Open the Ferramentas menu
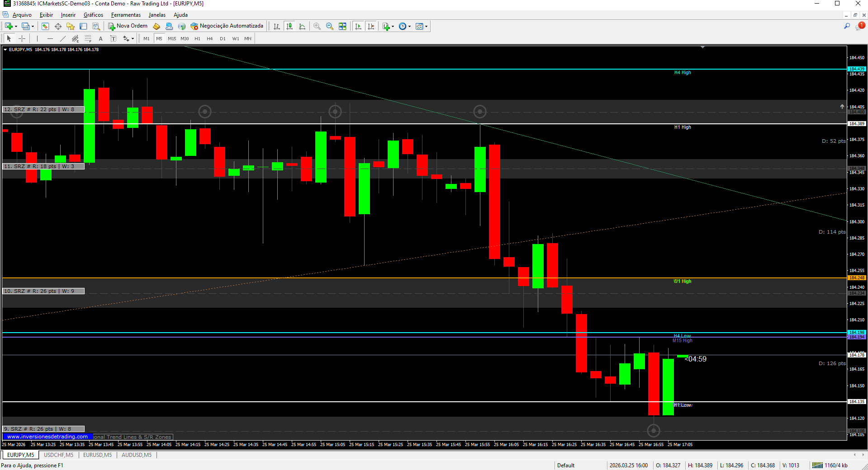 pyautogui.click(x=126, y=15)
